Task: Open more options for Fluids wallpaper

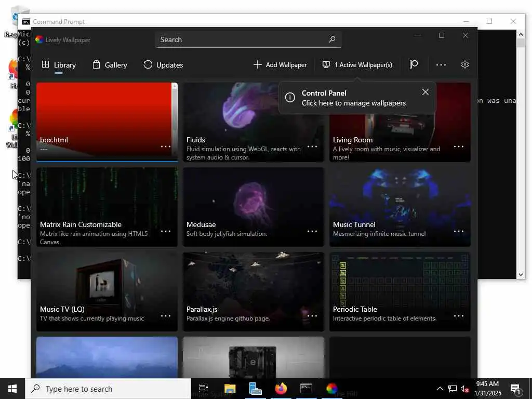Action: pos(312,147)
